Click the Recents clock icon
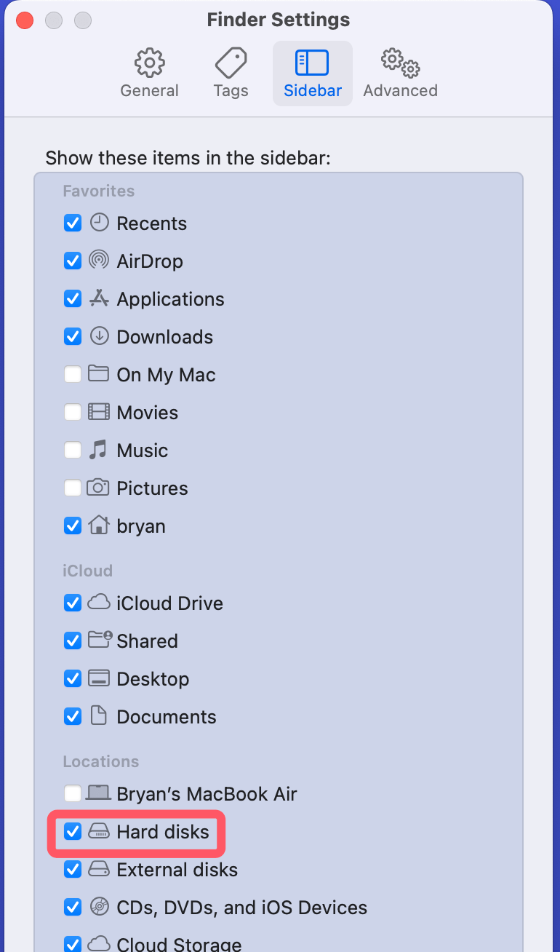 [x=98, y=223]
